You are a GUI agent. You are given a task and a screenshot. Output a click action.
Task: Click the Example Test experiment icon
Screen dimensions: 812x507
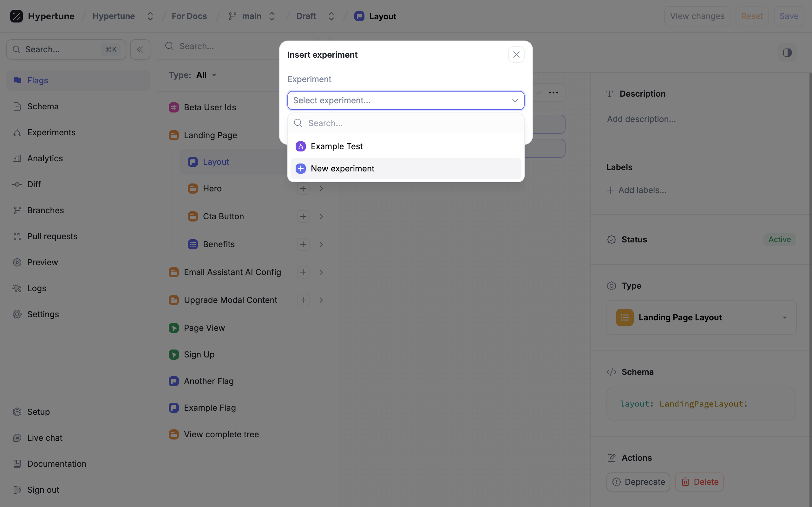coord(301,146)
